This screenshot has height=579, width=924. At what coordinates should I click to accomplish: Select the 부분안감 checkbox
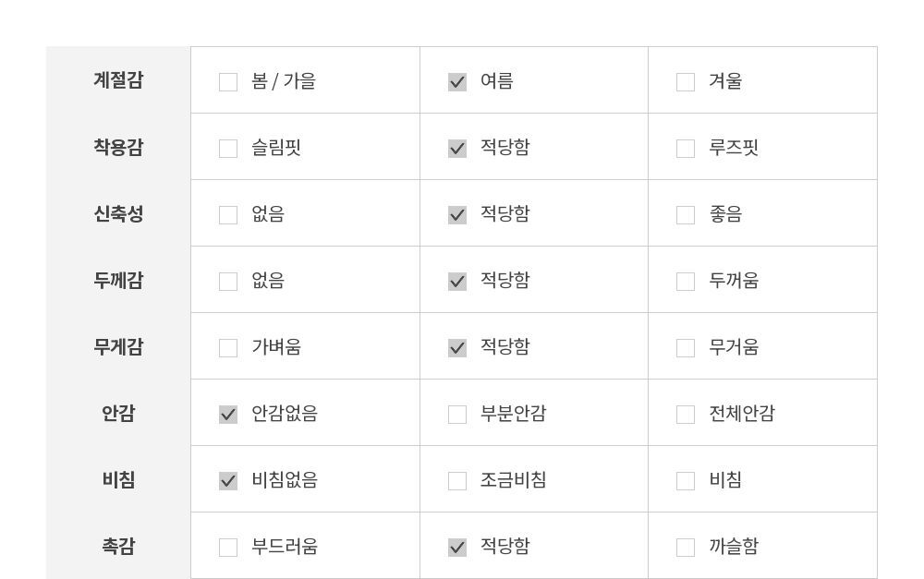point(457,415)
